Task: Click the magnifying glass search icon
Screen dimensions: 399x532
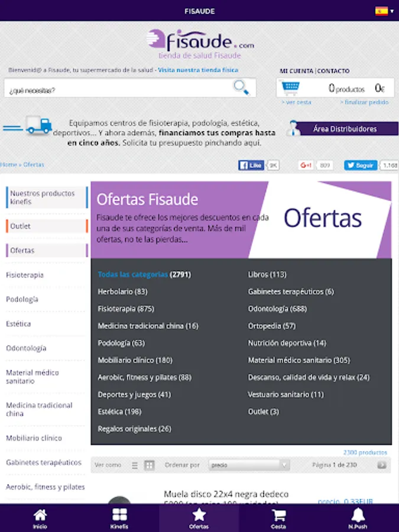Action: click(x=241, y=87)
